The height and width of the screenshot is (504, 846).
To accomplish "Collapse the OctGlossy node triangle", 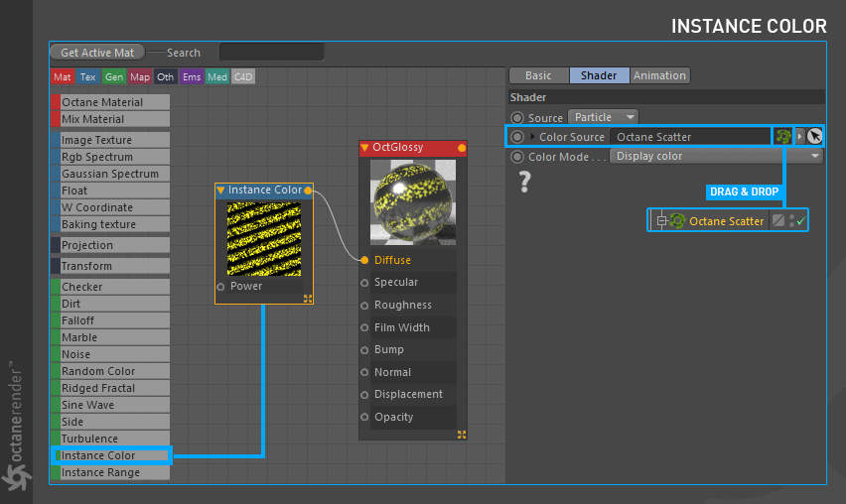I will (x=364, y=148).
